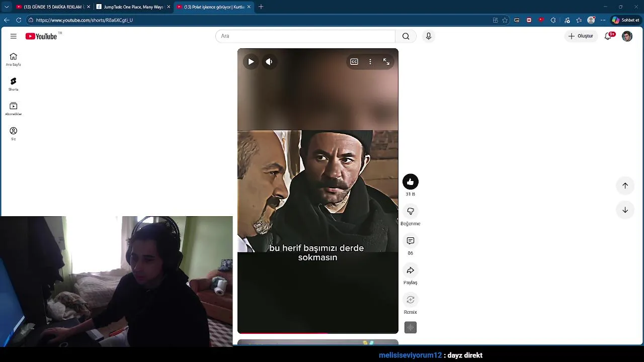Open the browser profile icon

tap(591, 20)
